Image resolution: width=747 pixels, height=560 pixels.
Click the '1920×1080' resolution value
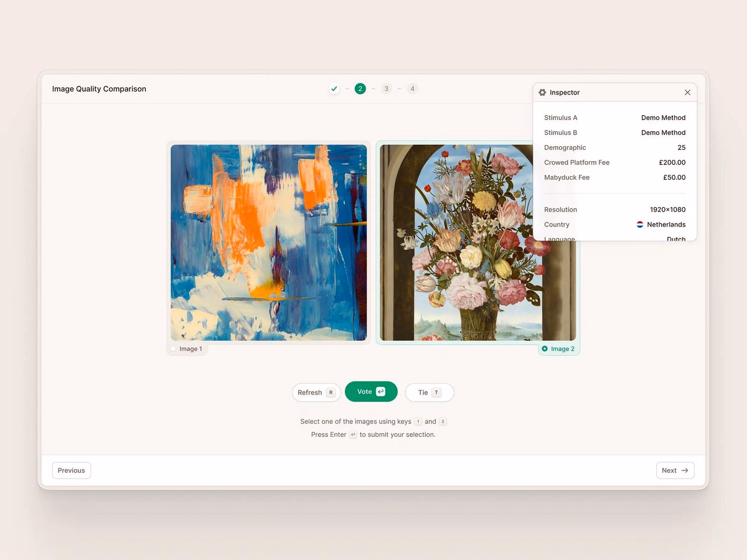tap(668, 210)
